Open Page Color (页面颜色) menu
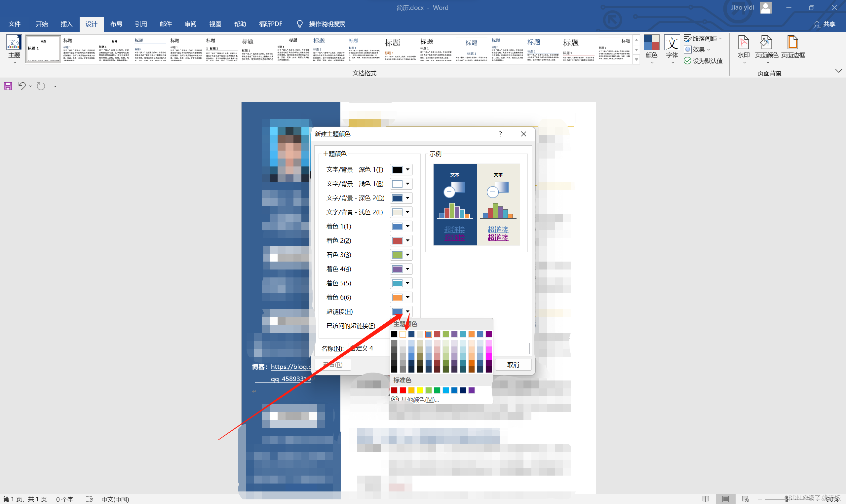Screen dimensions: 846x504 pos(766,48)
